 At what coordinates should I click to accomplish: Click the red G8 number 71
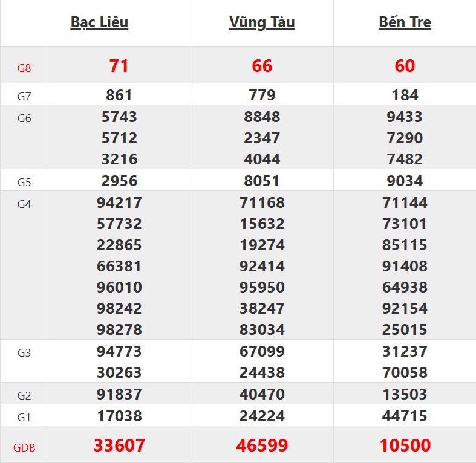coord(119,65)
